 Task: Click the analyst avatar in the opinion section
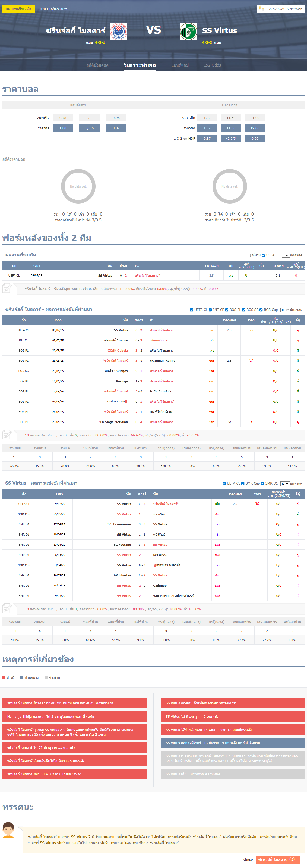pos(8,830)
